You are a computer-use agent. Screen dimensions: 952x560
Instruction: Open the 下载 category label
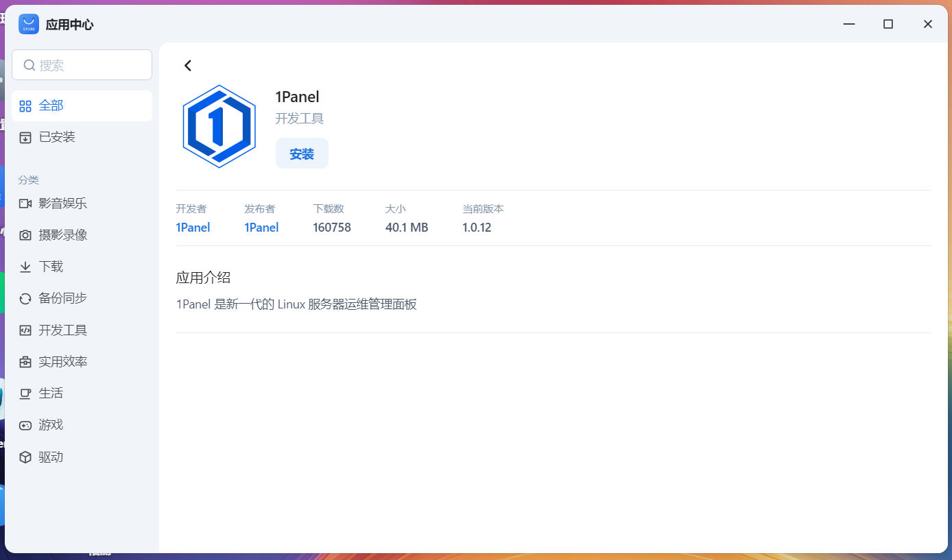pyautogui.click(x=51, y=267)
